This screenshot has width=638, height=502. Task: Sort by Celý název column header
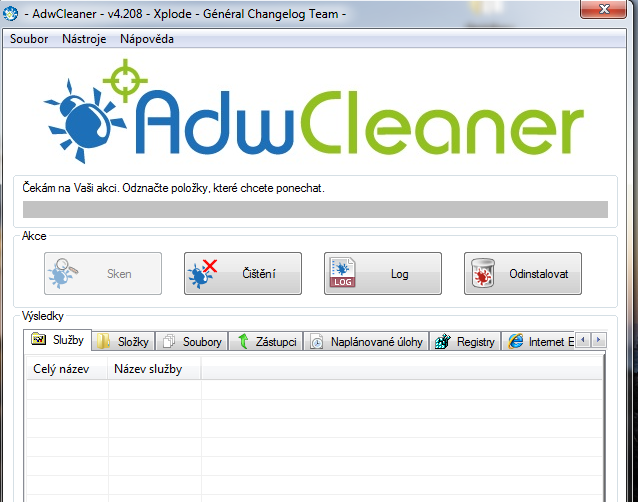[67, 369]
